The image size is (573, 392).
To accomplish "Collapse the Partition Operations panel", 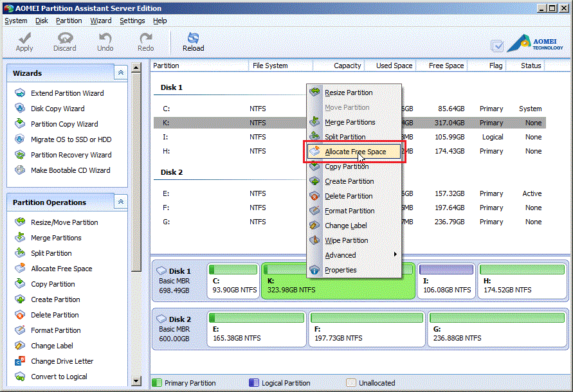I will click(121, 202).
